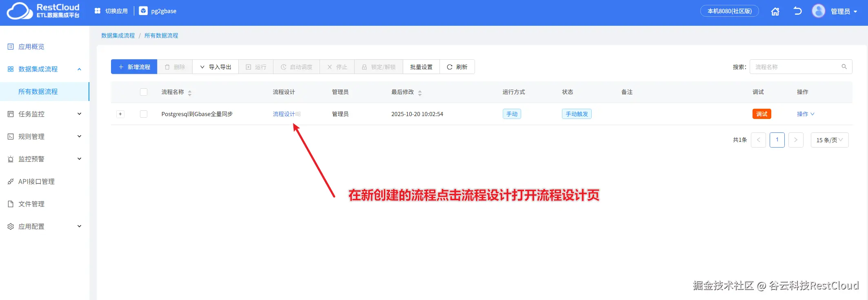Expand the Postgresql到Gbase全量同步 row plus button
The height and width of the screenshot is (300, 868).
pos(120,114)
